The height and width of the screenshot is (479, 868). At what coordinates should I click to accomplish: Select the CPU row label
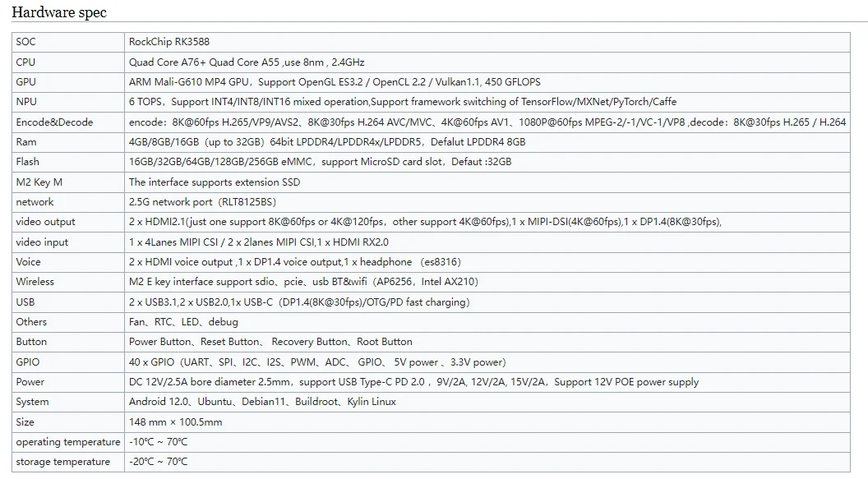pyautogui.click(x=25, y=62)
